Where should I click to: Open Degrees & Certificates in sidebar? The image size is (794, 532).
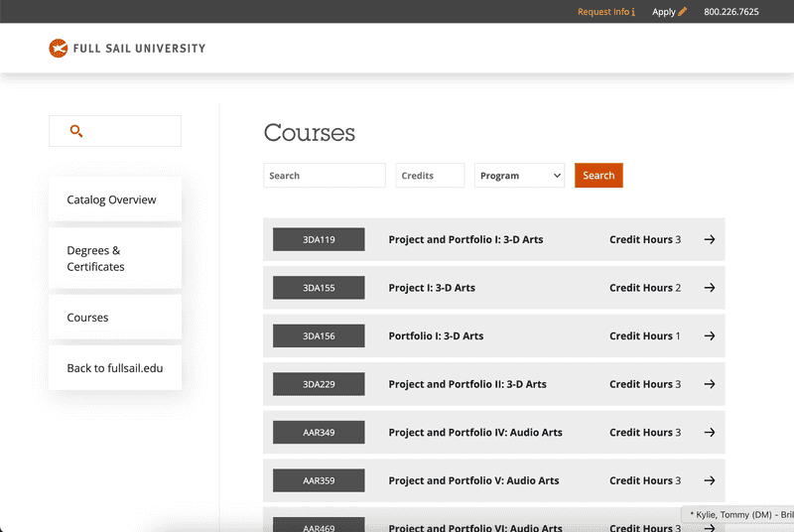(115, 258)
